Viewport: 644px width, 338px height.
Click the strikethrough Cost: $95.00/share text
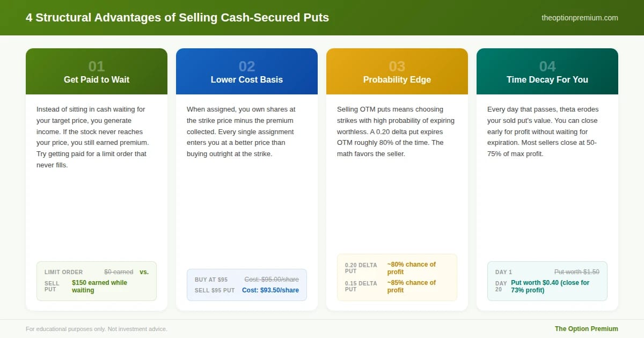(x=272, y=280)
